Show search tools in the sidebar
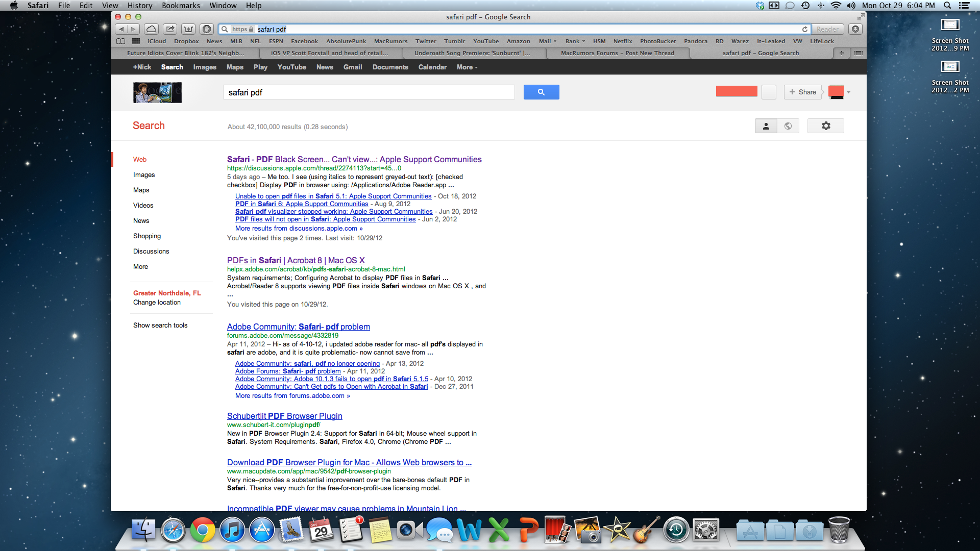The height and width of the screenshot is (551, 980). coord(160,325)
